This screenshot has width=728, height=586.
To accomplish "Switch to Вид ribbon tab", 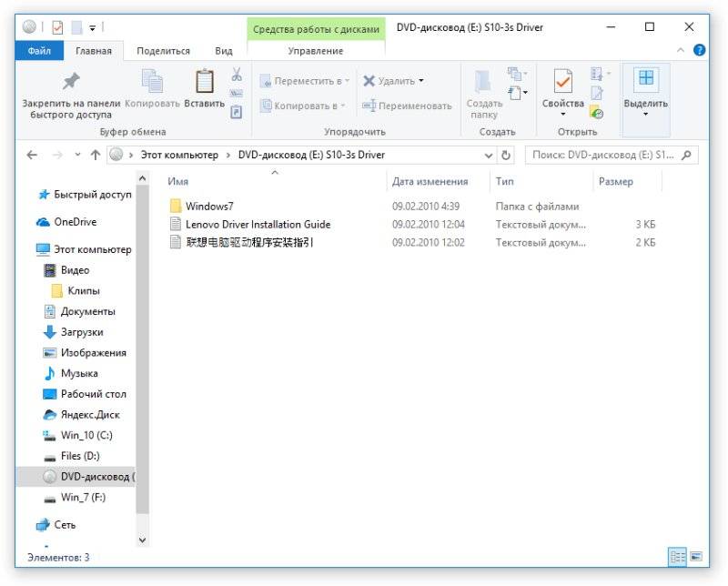I will pos(223,51).
